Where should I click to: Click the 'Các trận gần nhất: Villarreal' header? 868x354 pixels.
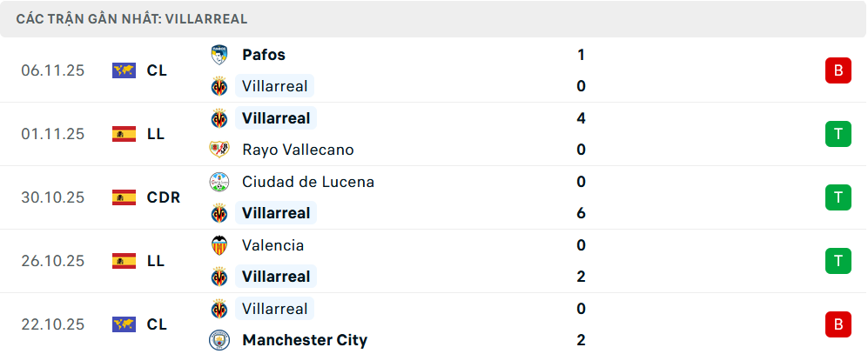(131, 18)
